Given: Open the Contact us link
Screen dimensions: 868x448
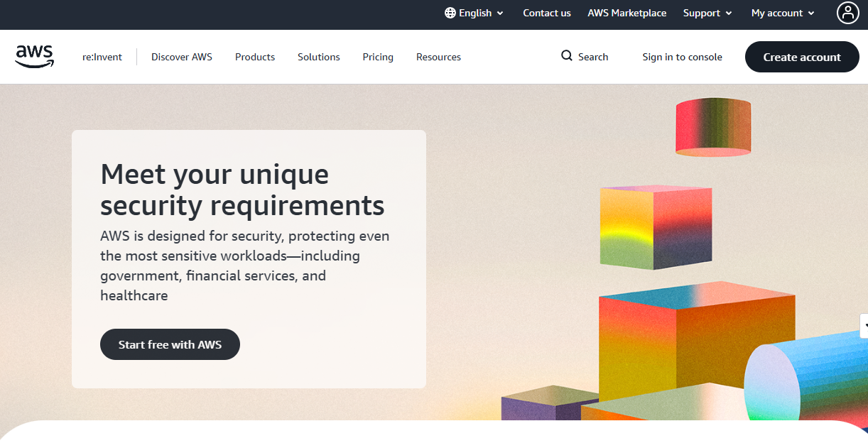Looking at the screenshot, I should pos(547,13).
